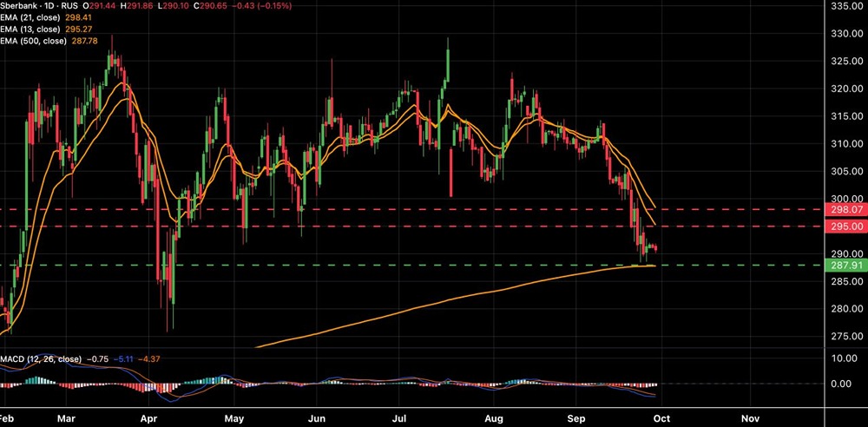The width and height of the screenshot is (868, 427).
Task: Click the 298.07 red price label
Action: click(847, 209)
